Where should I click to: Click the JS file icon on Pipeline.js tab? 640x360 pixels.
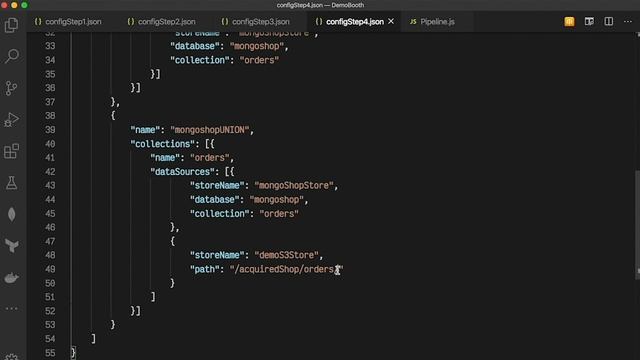tap(413, 22)
